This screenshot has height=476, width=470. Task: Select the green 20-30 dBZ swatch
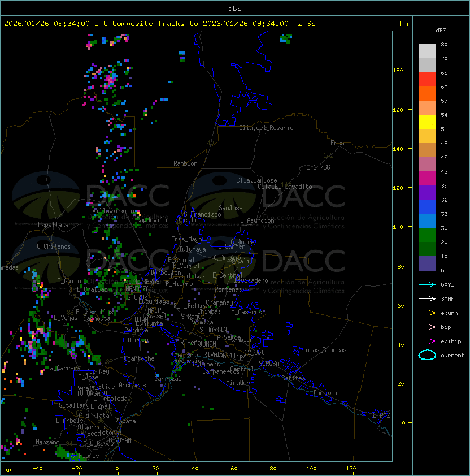pos(427,235)
